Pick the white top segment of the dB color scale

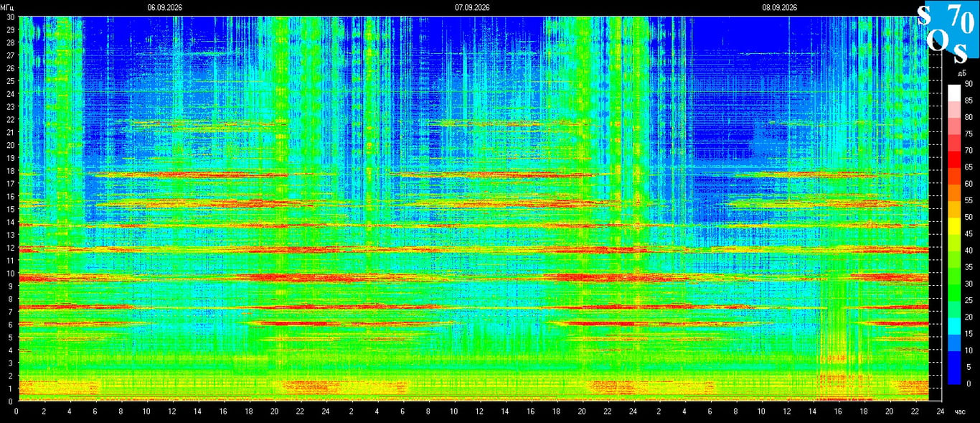(x=954, y=93)
